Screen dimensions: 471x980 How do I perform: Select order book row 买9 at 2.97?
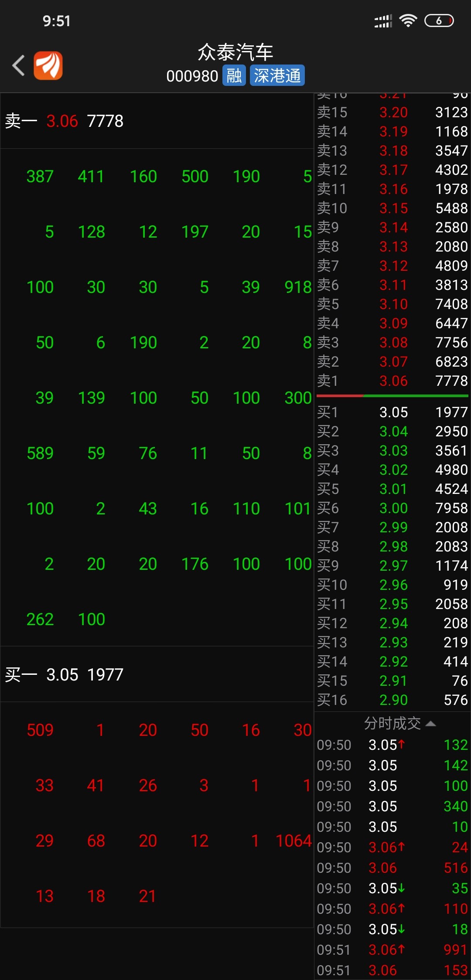click(x=392, y=565)
